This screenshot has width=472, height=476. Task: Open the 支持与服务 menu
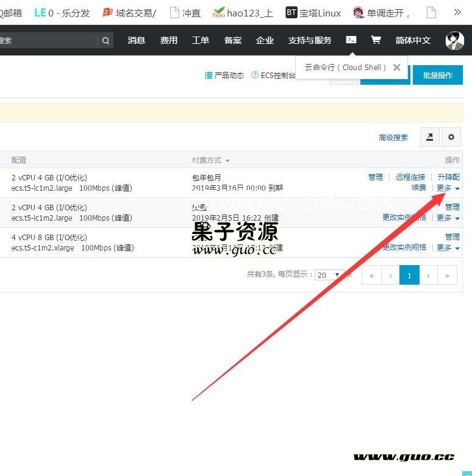click(x=310, y=40)
